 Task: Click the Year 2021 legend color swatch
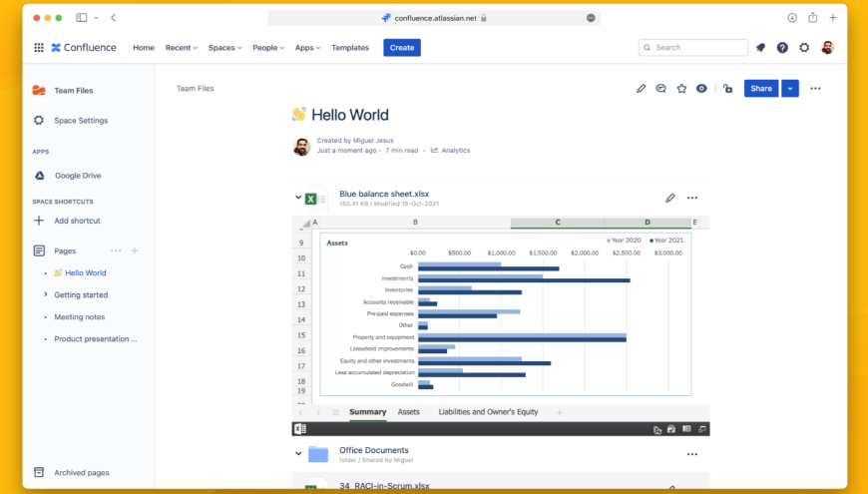pos(651,242)
